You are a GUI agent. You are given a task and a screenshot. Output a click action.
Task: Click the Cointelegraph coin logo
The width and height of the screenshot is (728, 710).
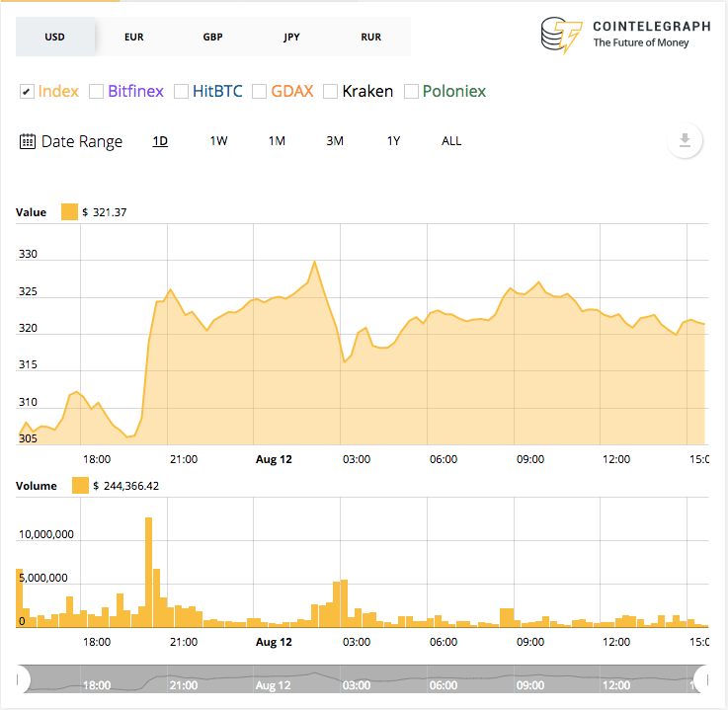(561, 36)
